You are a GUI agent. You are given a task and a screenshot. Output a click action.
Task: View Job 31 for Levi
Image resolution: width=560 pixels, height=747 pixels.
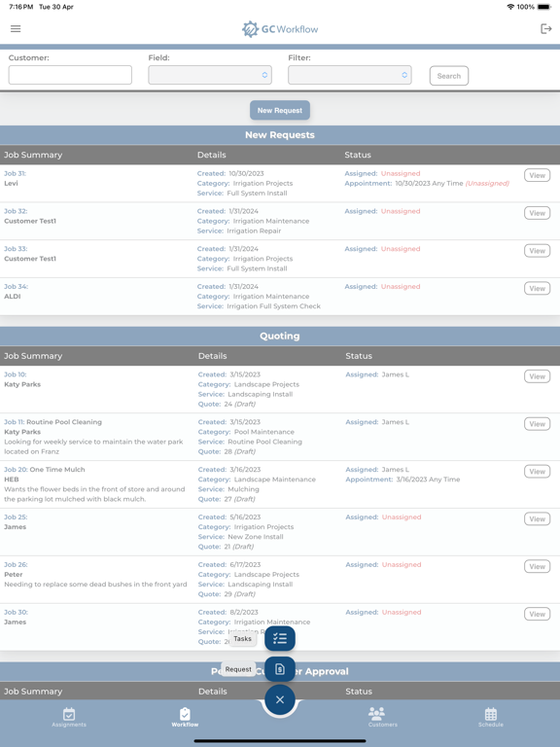537,175
